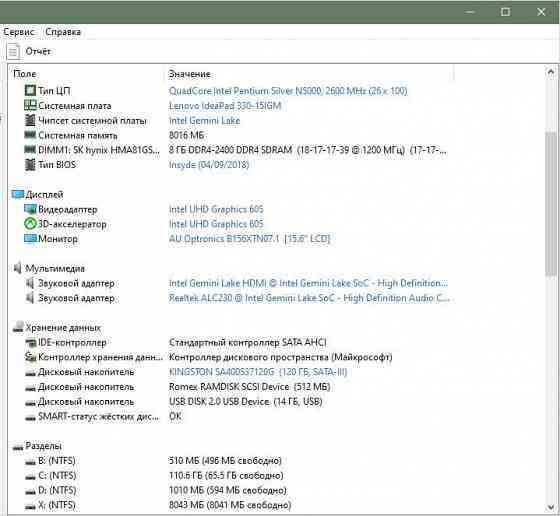Open the Insyde (04/09/2018) BIOS link

[x=209, y=165]
